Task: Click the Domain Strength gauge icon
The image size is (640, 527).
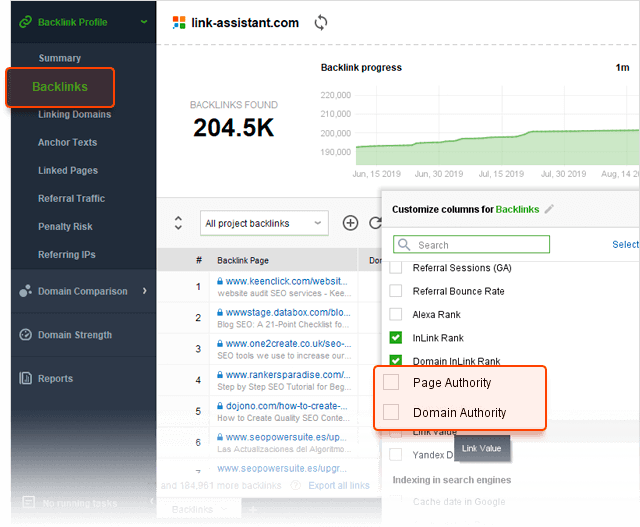Action: coord(25,334)
